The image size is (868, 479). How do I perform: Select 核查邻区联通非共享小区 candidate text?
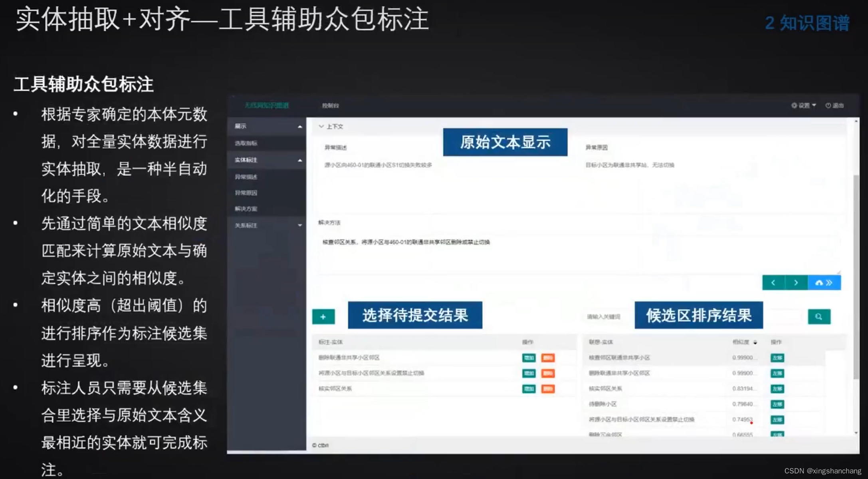619,358
